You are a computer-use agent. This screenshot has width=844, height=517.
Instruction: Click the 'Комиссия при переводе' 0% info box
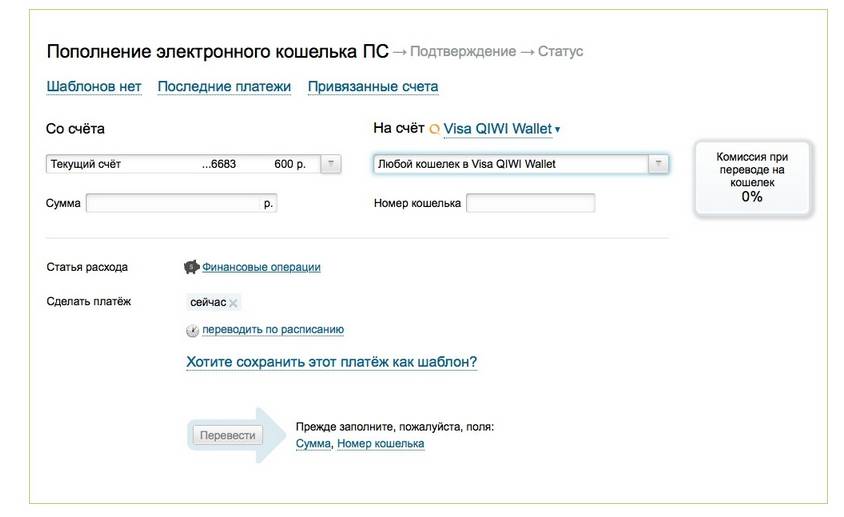pyautogui.click(x=752, y=178)
